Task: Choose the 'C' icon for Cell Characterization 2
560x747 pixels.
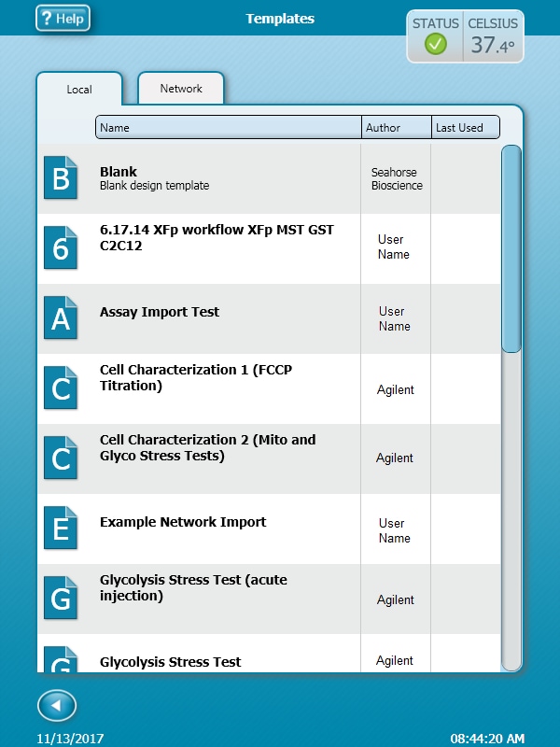Action: point(61,458)
